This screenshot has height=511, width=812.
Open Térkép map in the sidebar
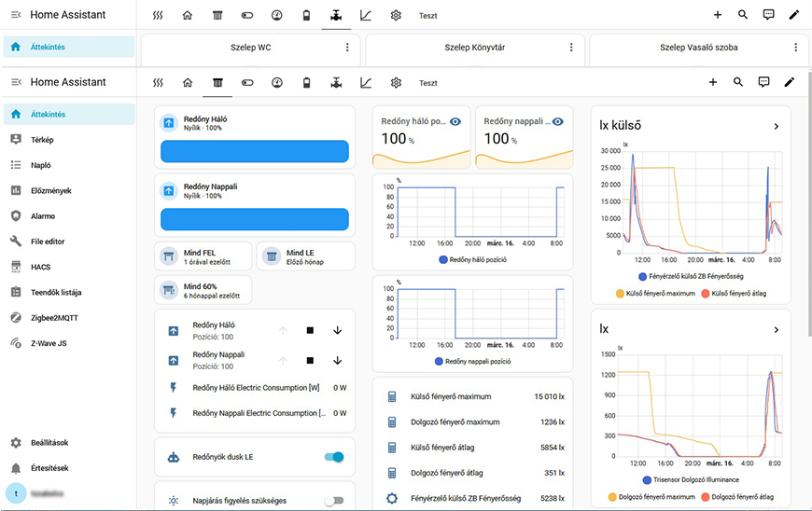click(x=42, y=140)
